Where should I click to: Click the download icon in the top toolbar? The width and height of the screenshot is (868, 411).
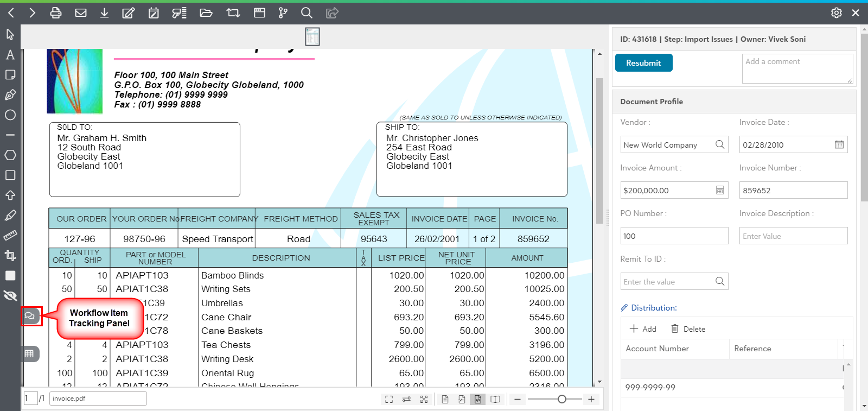tap(104, 12)
